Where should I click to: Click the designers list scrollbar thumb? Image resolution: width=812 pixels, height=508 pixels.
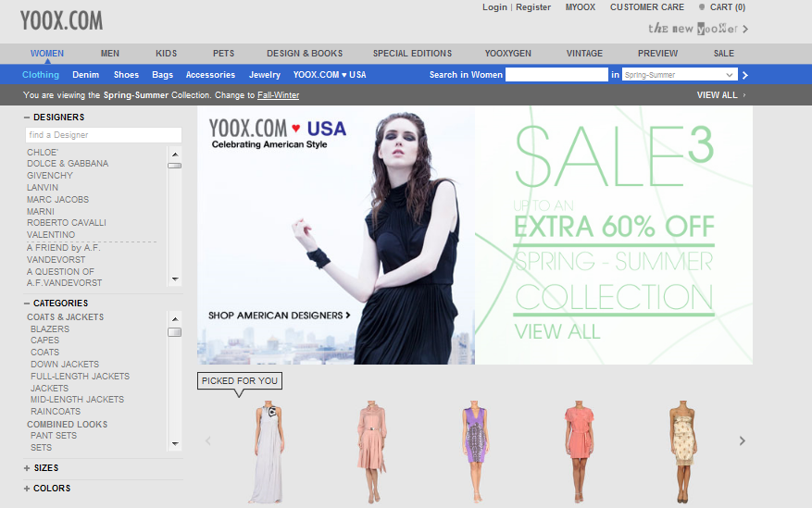pos(175,166)
